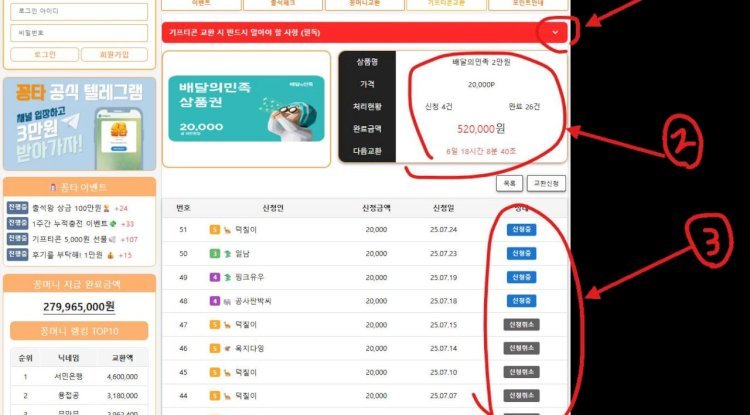Click the 목록 list button
Viewport: 750px width, 415px height.
point(509,183)
